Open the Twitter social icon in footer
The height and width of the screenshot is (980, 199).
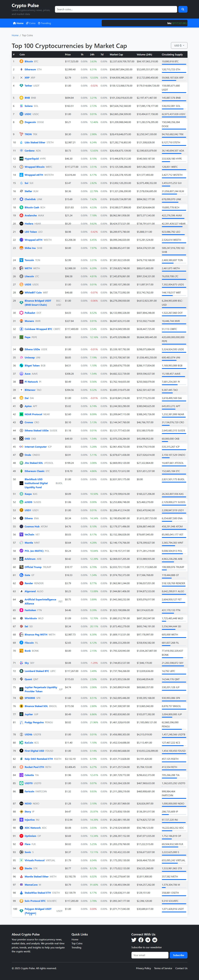(x=134, y=940)
